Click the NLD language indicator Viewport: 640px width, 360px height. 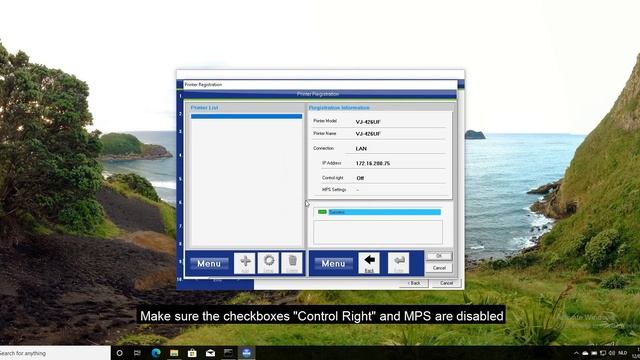point(622,353)
